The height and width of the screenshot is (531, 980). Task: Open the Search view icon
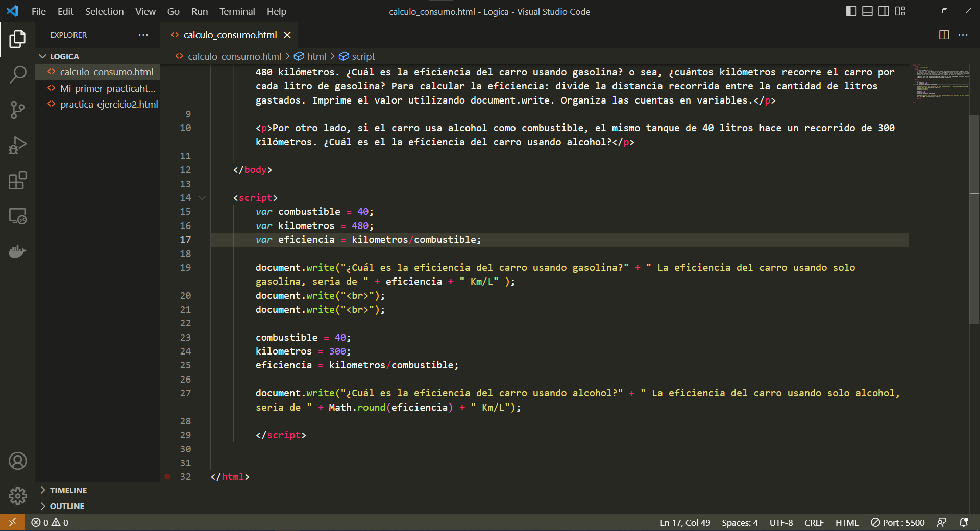pyautogui.click(x=17, y=74)
